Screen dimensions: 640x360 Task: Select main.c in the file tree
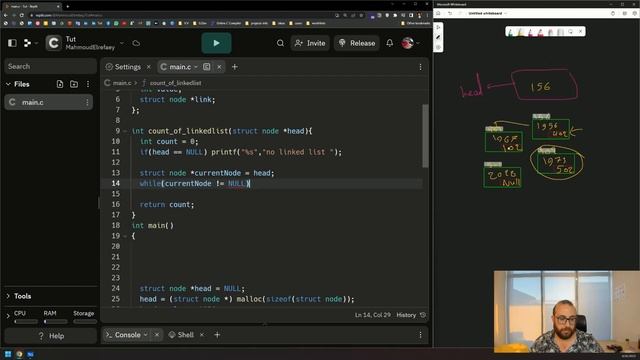[x=49, y=102]
